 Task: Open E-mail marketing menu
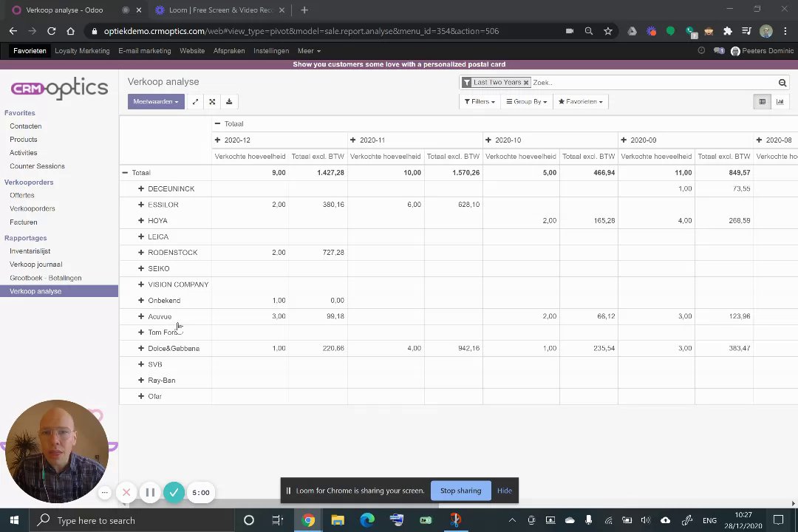(145, 51)
